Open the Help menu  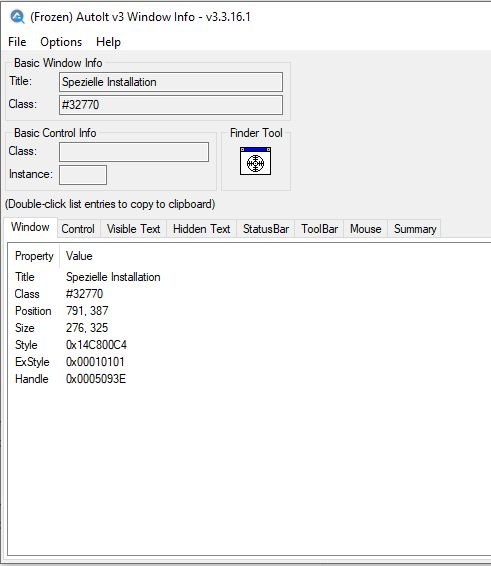pyautogui.click(x=108, y=42)
